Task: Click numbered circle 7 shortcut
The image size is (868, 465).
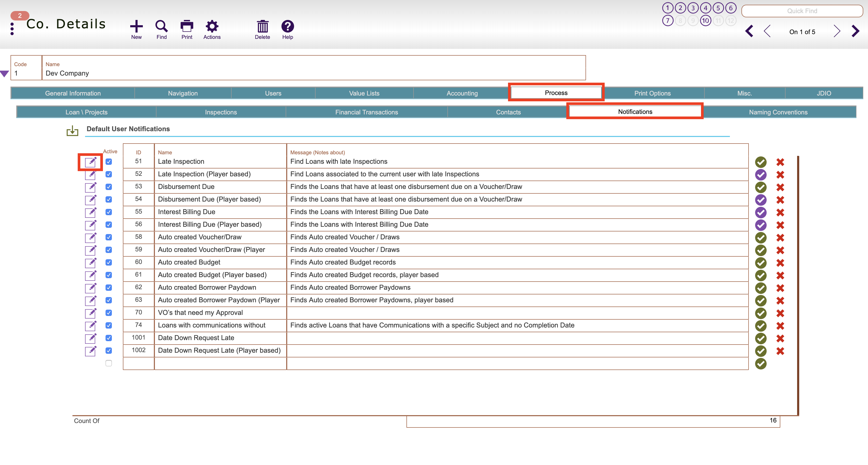Action: [667, 20]
